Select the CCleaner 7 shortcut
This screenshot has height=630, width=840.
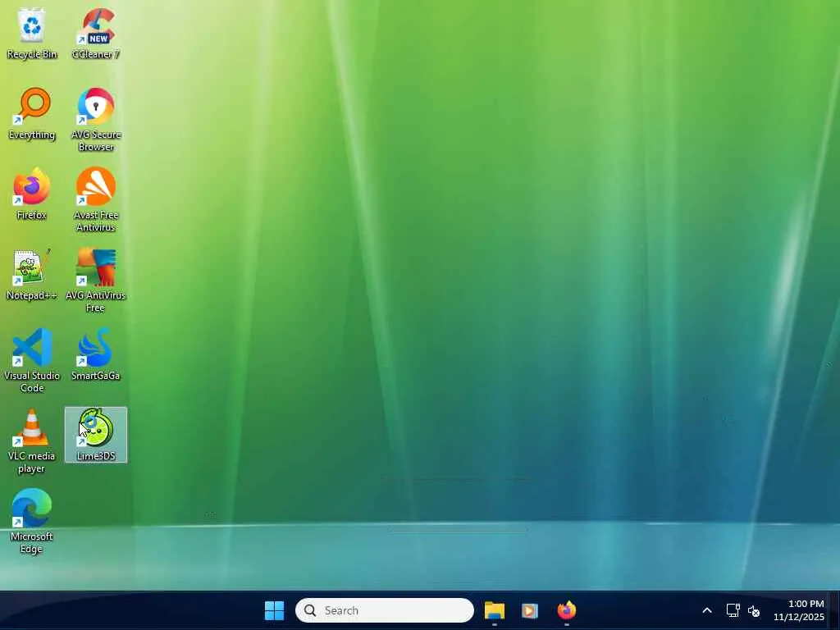pyautogui.click(x=96, y=34)
